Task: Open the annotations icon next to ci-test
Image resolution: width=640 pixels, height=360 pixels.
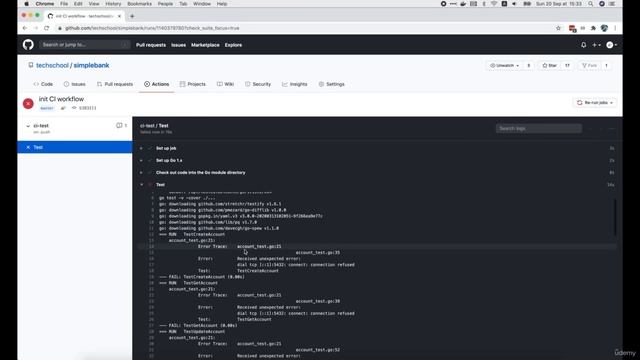Action: tap(119, 126)
